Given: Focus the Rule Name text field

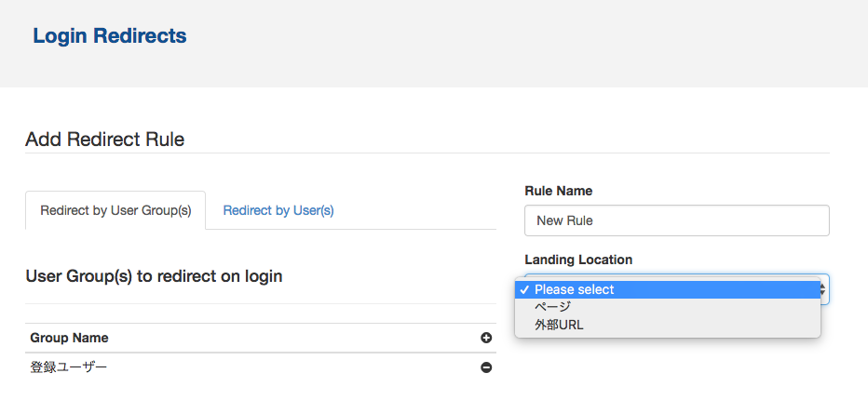Looking at the screenshot, I should tap(676, 220).
